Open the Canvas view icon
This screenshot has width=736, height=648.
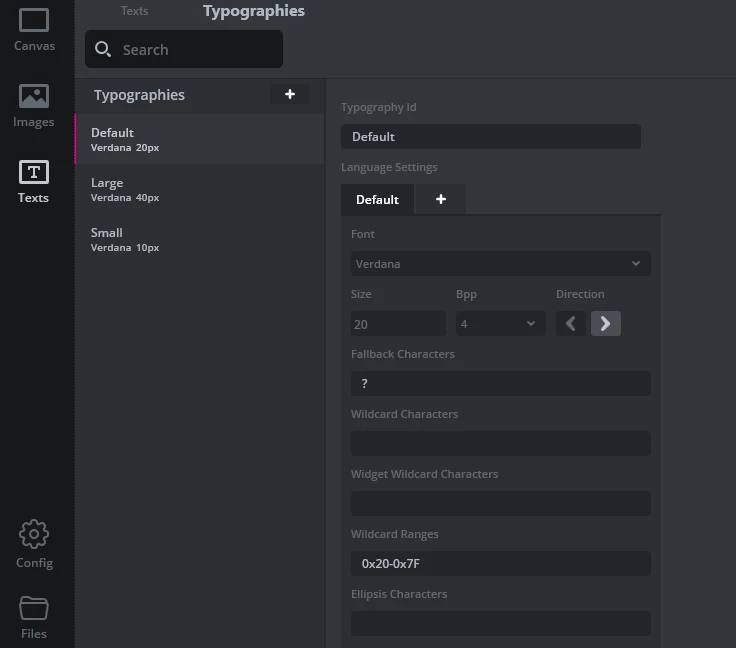click(x=34, y=21)
